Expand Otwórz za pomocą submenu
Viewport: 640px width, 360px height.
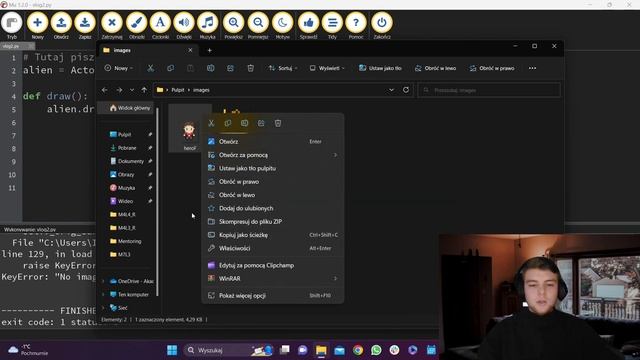click(273, 155)
